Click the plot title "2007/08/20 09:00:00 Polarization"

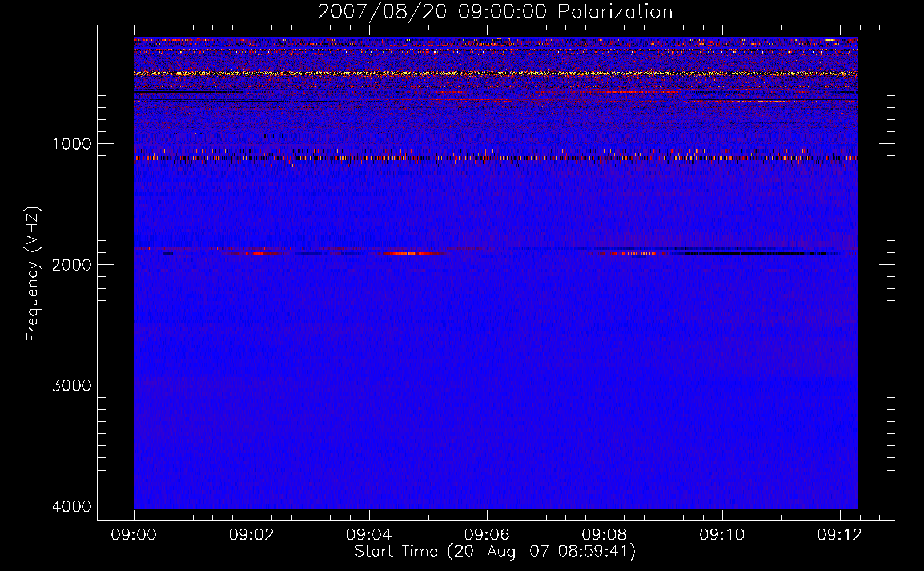coord(495,12)
